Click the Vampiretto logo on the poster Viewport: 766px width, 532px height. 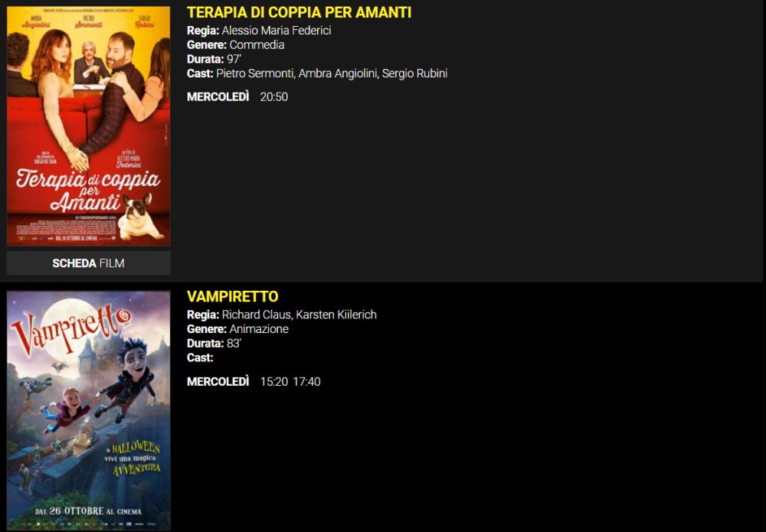(x=70, y=327)
